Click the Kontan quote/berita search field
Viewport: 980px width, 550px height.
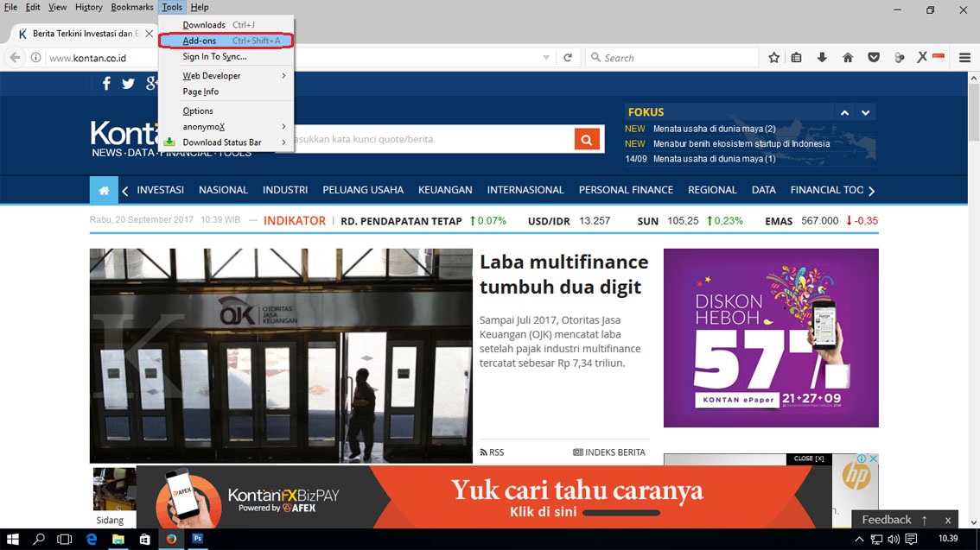point(431,139)
